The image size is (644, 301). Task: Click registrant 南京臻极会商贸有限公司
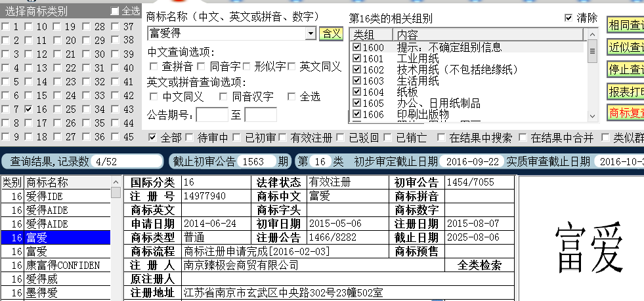click(x=241, y=266)
